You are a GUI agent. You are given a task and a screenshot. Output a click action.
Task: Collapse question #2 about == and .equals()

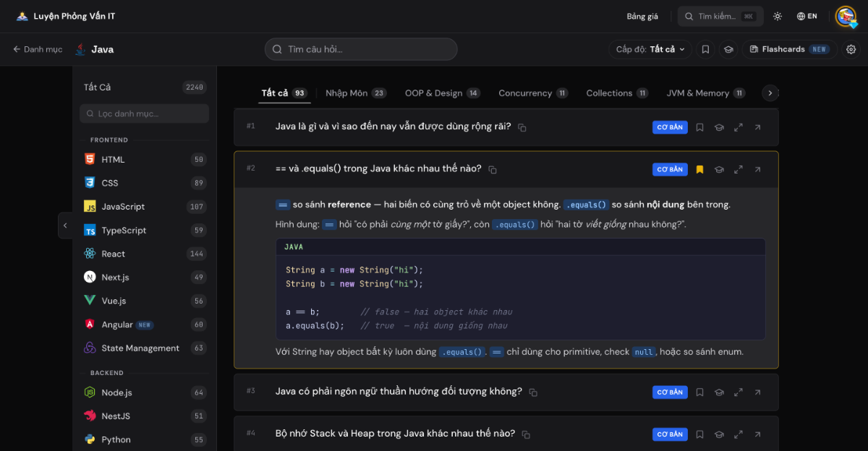pos(378,168)
